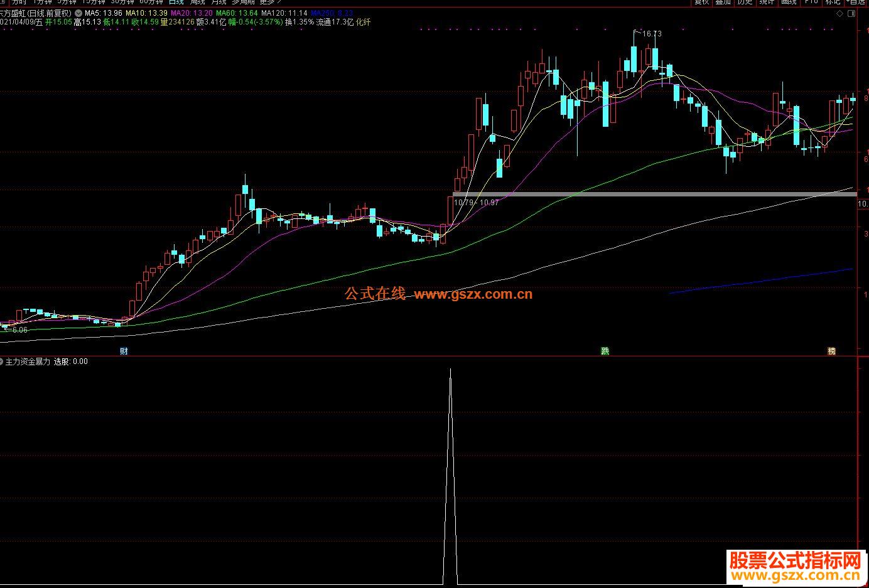The width and height of the screenshot is (869, 588).
Task: Click the MA20: 13.20 label
Action: pyautogui.click(x=191, y=13)
